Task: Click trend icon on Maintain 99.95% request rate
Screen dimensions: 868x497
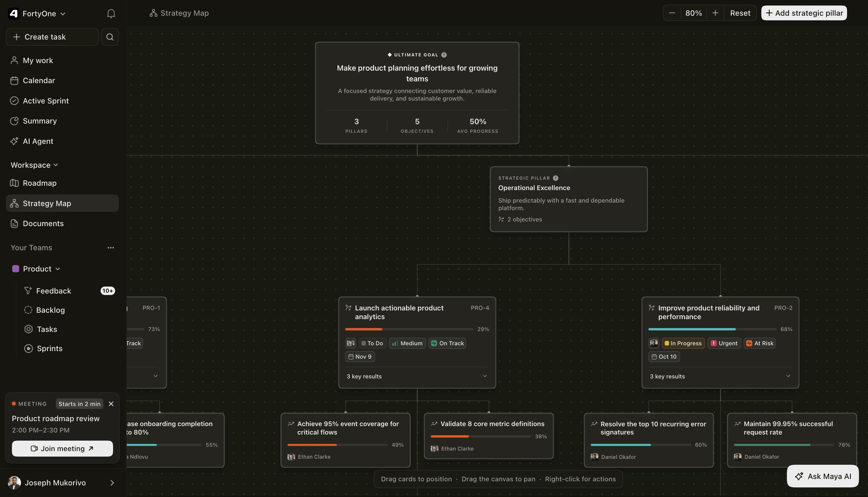Action: pyautogui.click(x=737, y=423)
